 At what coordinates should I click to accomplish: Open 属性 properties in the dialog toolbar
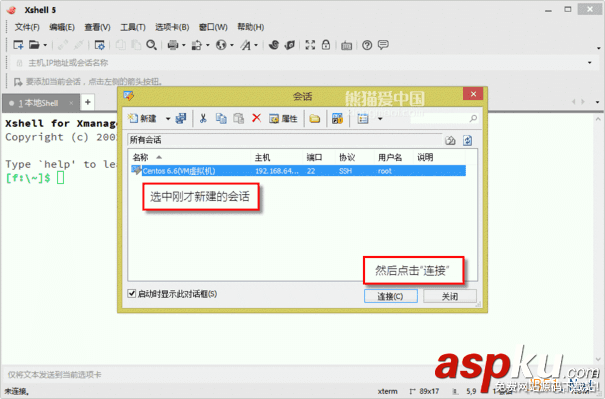click(x=284, y=119)
